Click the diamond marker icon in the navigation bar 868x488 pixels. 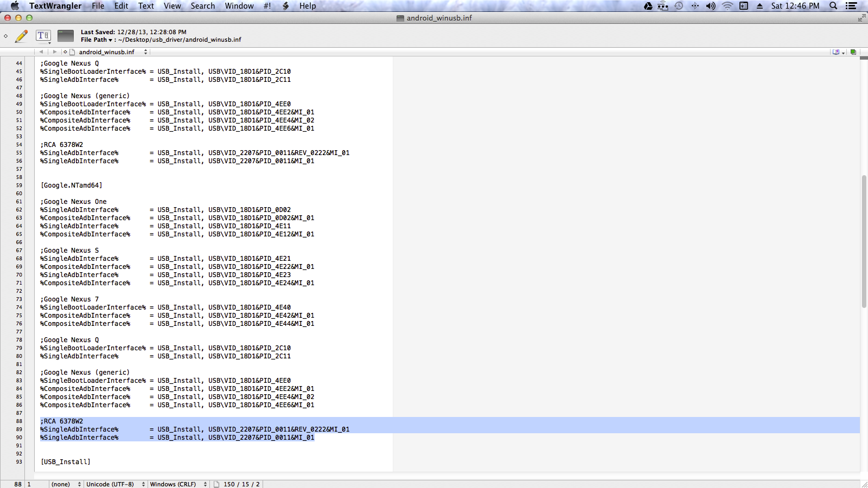click(x=65, y=52)
